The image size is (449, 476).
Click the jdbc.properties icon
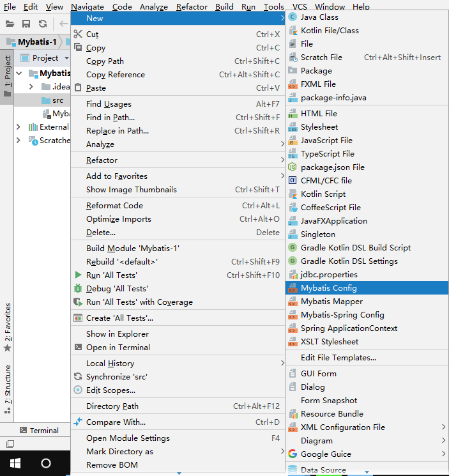pos(293,275)
